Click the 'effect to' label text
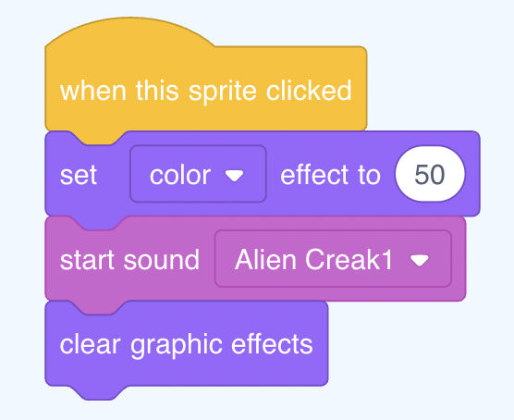514x420 pixels. 330,175
